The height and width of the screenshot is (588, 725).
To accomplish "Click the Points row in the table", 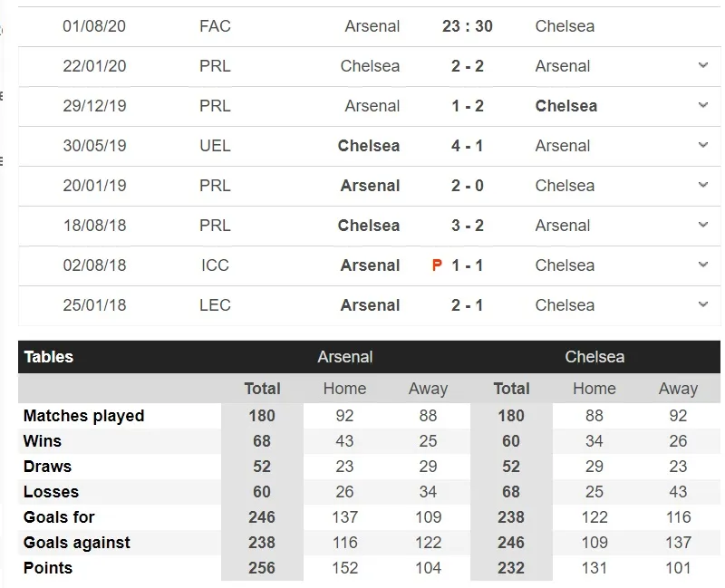I will (49, 568).
